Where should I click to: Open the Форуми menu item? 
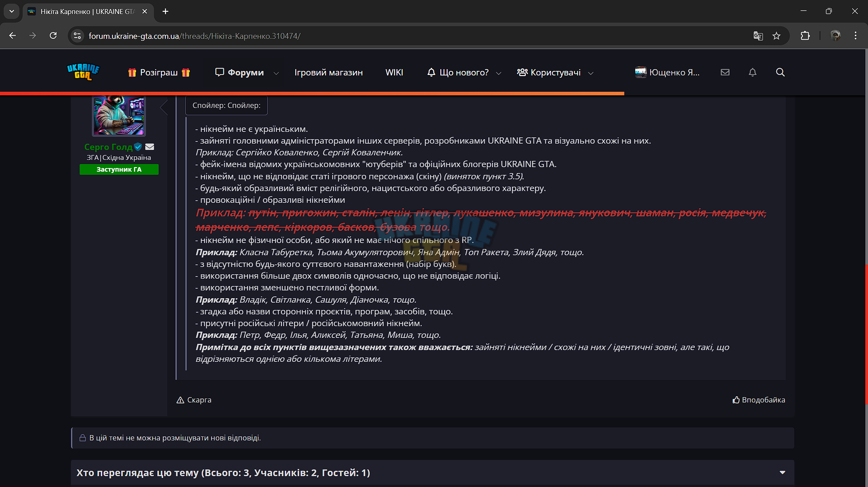click(240, 72)
